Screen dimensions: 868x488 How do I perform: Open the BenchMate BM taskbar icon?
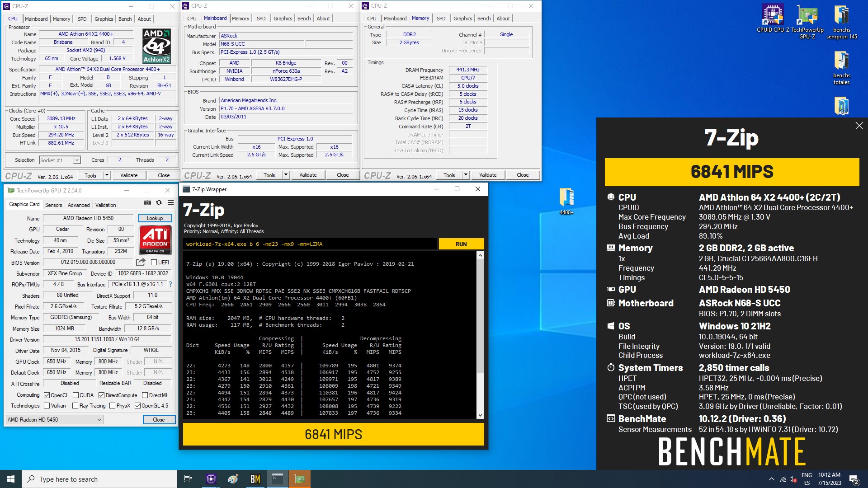point(255,479)
